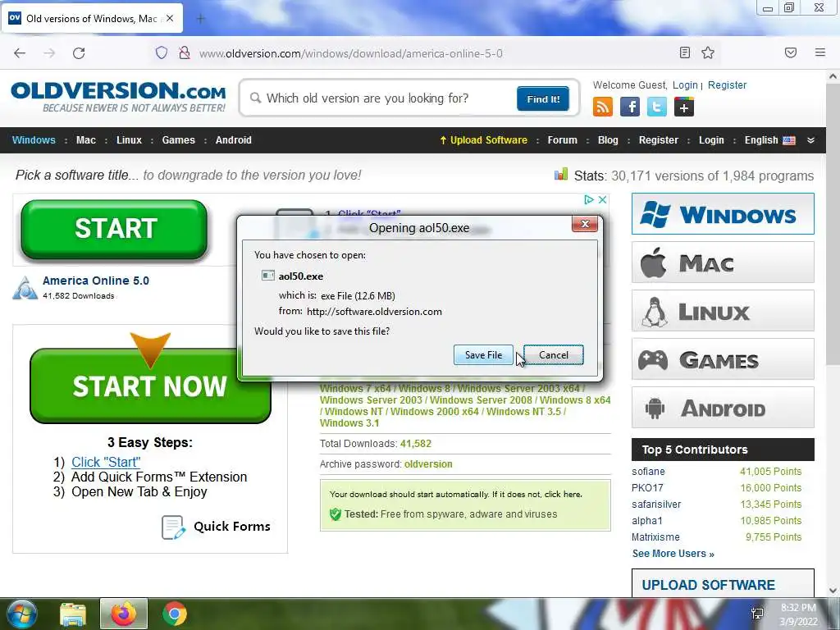Click the Facebook icon
Viewport: 840px width, 630px height.
[630, 107]
